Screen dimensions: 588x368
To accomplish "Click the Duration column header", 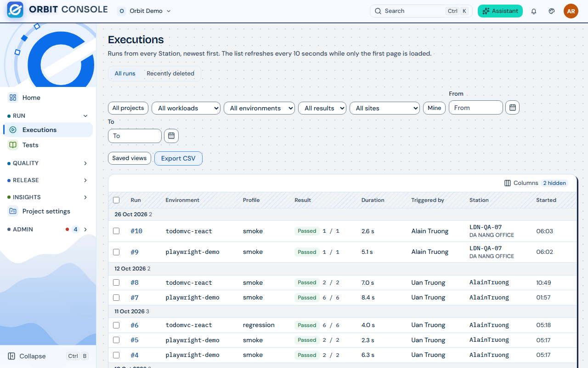I will 373,200.
